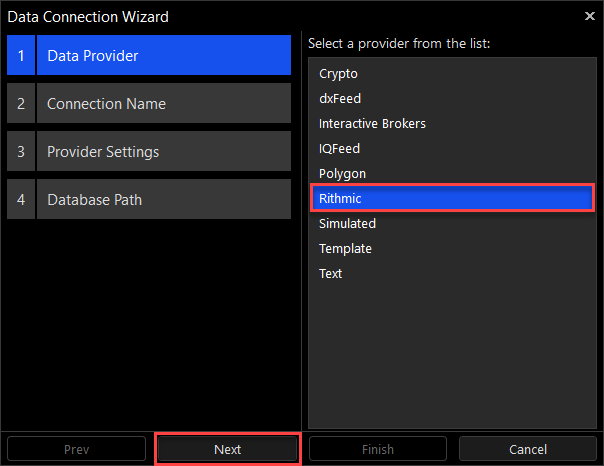
Task: Choose the Polygon provider
Action: (x=342, y=174)
